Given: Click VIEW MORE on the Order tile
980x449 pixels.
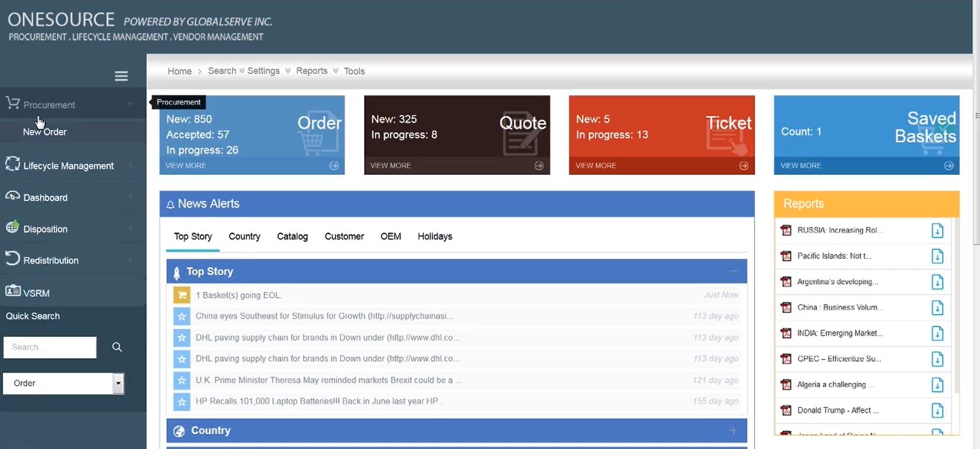Looking at the screenshot, I should point(186,166).
